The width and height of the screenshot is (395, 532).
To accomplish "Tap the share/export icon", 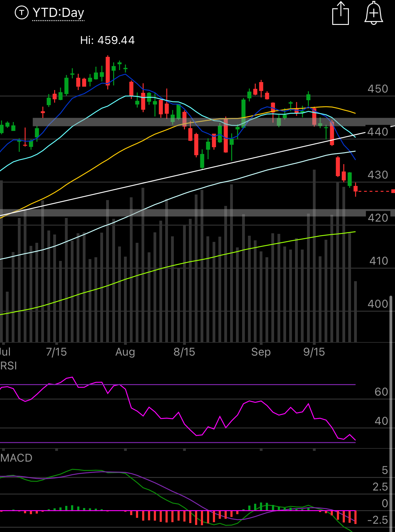I will point(341,13).
